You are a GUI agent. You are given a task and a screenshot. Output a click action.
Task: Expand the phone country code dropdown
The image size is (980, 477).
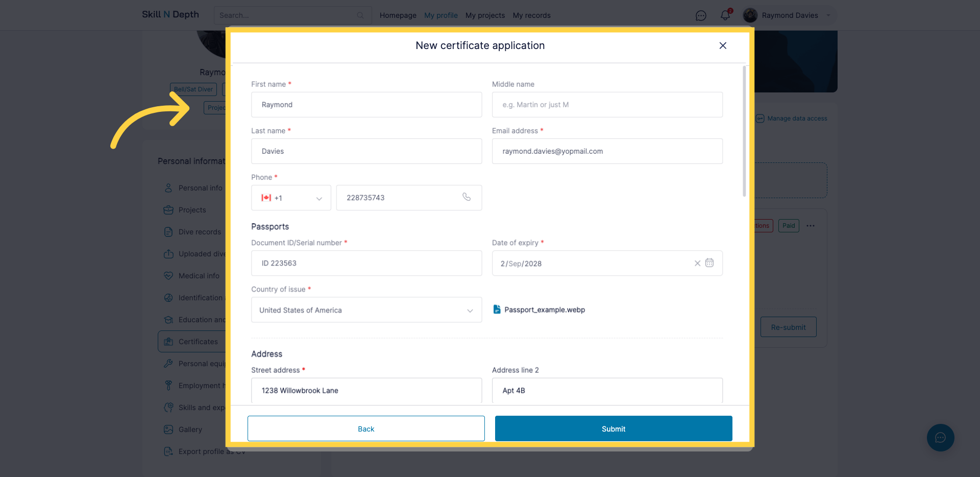(291, 198)
